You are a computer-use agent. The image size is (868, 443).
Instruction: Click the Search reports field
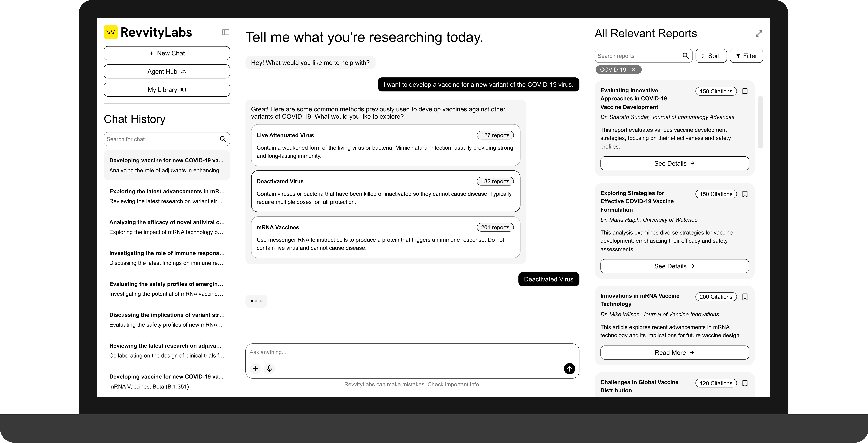click(644, 56)
